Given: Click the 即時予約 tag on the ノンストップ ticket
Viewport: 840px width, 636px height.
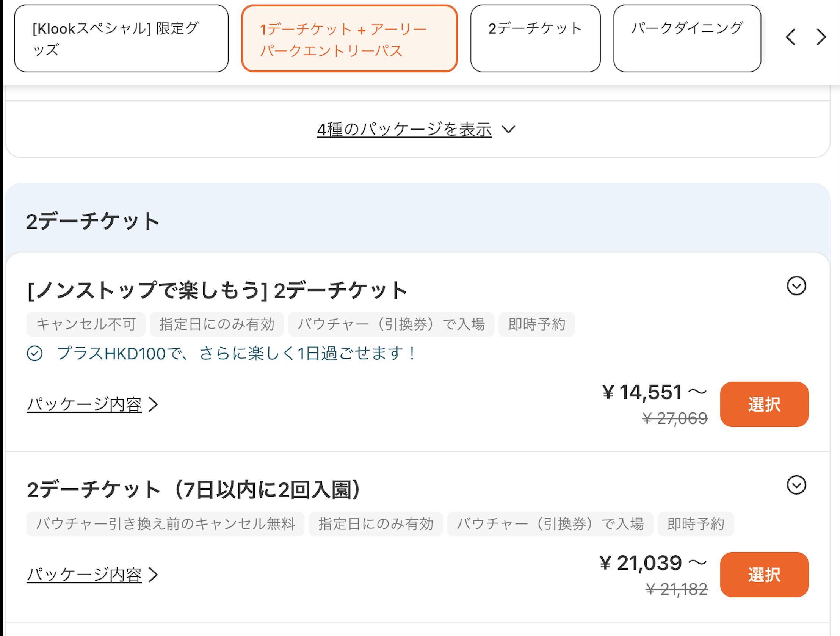Looking at the screenshot, I should 536,324.
